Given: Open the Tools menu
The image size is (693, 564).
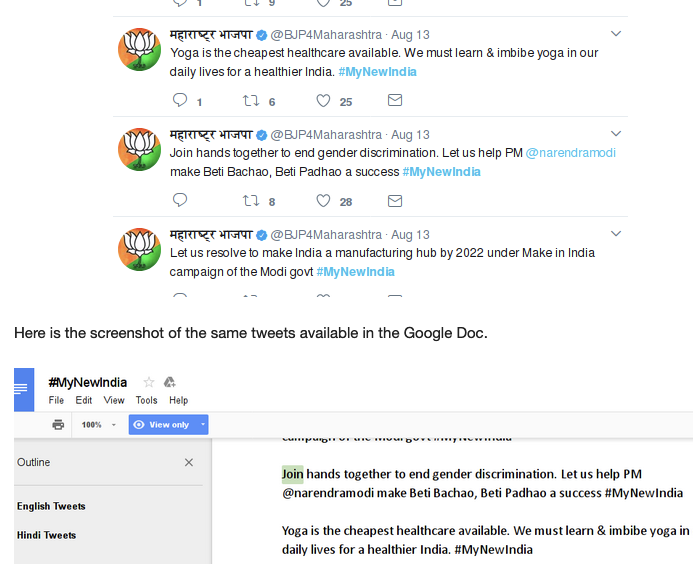Looking at the screenshot, I should 146,400.
